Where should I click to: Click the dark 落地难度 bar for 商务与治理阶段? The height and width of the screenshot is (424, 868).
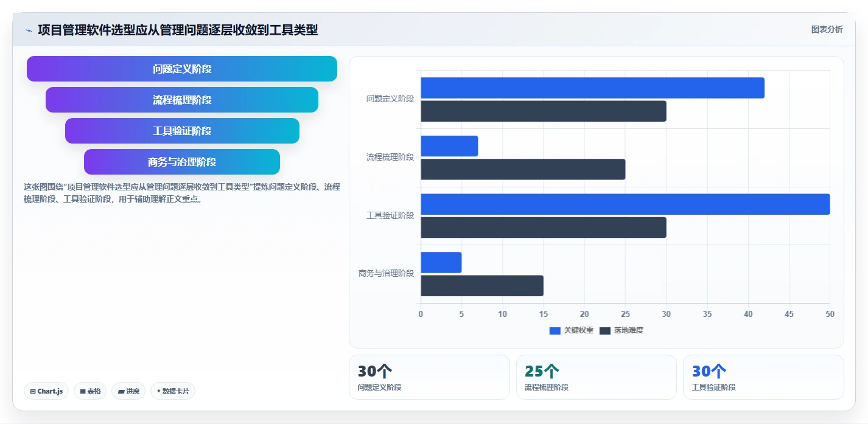point(482,286)
